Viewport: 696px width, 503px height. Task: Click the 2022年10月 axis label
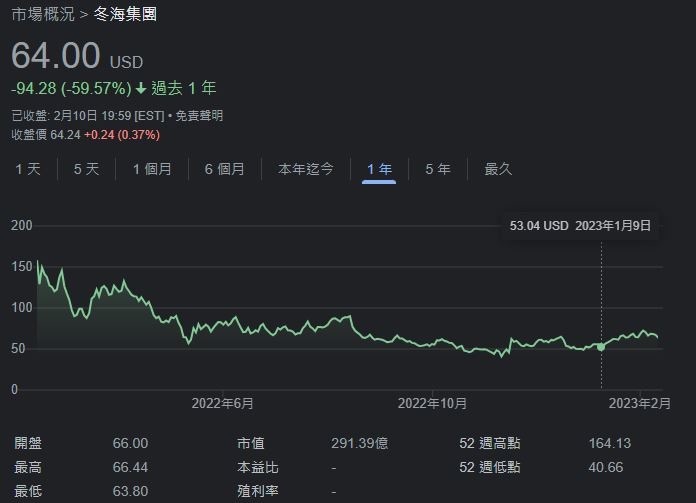point(432,403)
